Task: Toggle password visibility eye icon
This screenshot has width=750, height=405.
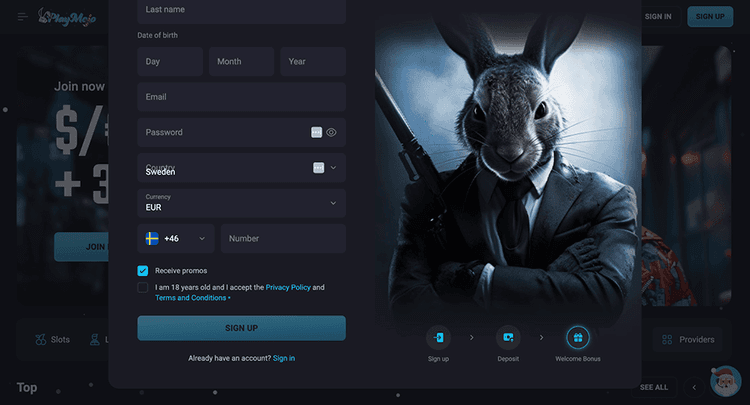Action: point(331,132)
